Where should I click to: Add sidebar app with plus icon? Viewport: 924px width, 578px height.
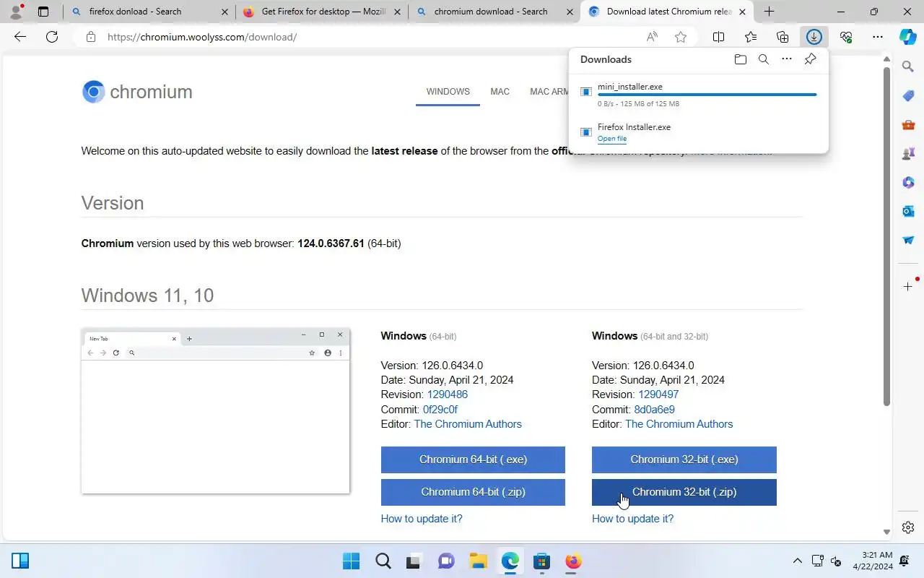[908, 287]
